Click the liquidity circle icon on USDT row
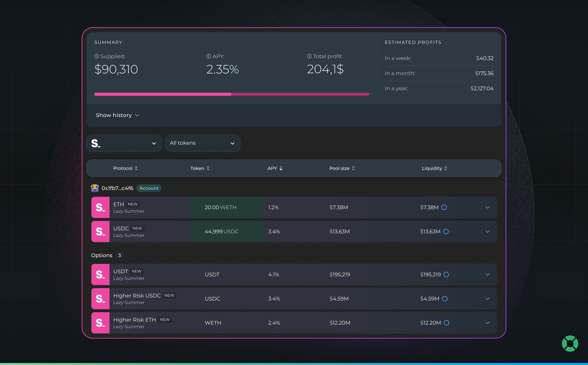This screenshot has width=588, height=365. pos(446,274)
